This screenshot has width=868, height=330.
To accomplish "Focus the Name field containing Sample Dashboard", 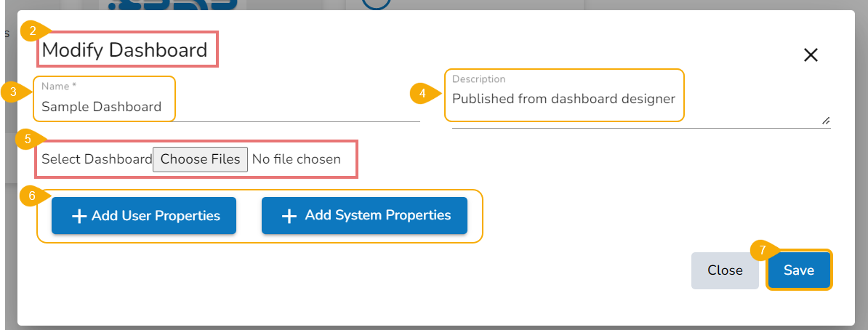I will (x=102, y=107).
